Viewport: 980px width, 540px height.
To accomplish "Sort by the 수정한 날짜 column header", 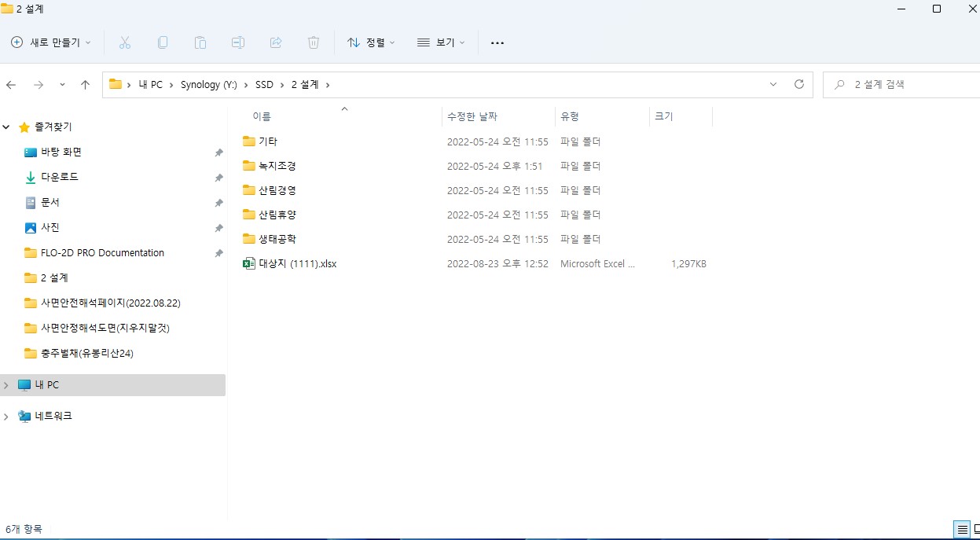I will 472,116.
